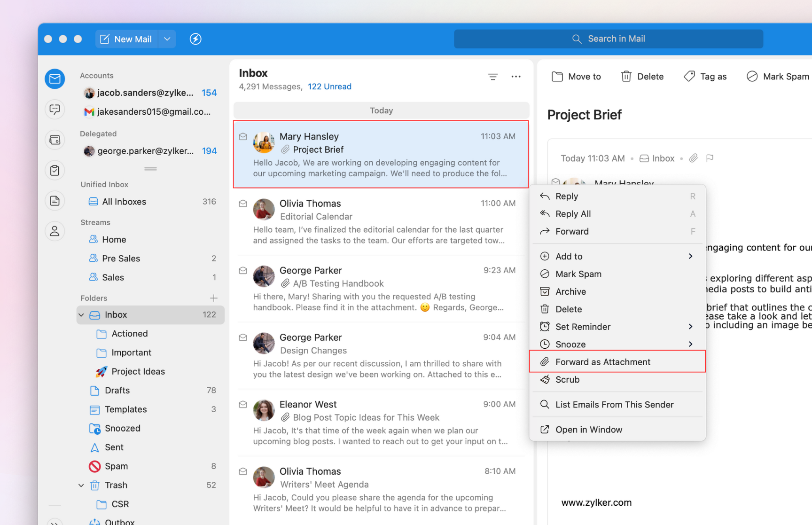Open the Calendar module icon in sidebar

tap(55, 140)
